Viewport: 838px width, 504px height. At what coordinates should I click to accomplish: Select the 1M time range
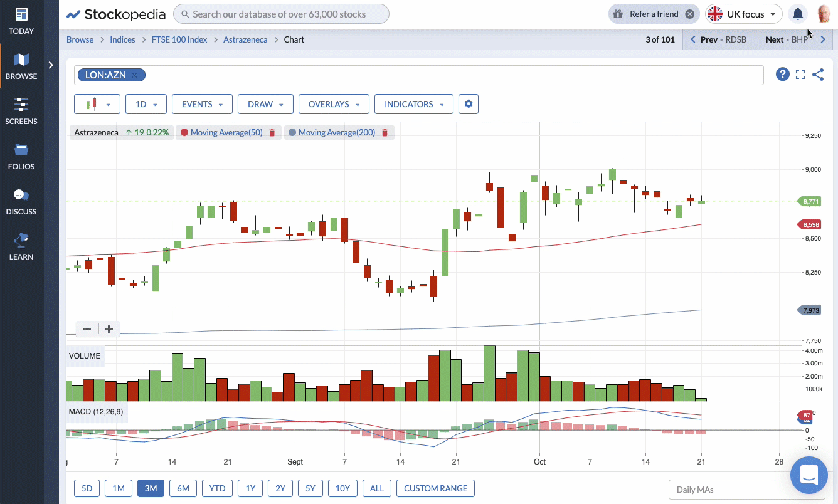(x=119, y=488)
